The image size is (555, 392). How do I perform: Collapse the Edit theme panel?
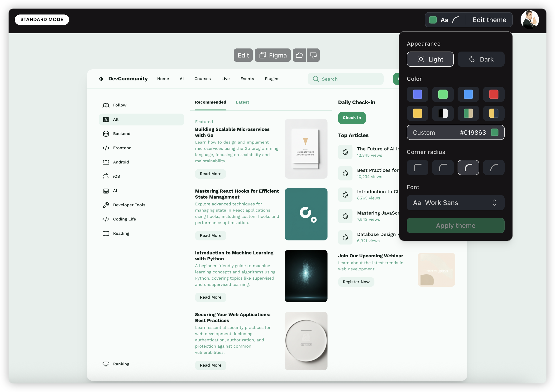489,20
